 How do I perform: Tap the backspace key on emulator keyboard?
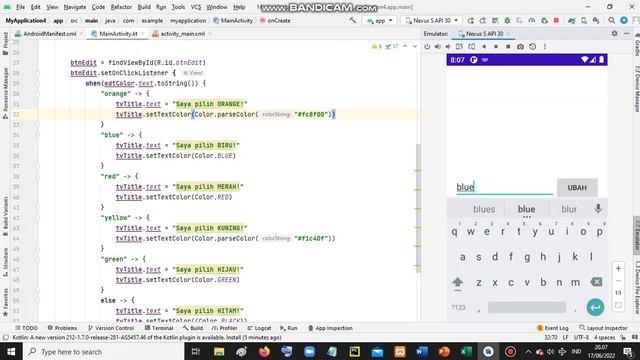[x=596, y=282]
